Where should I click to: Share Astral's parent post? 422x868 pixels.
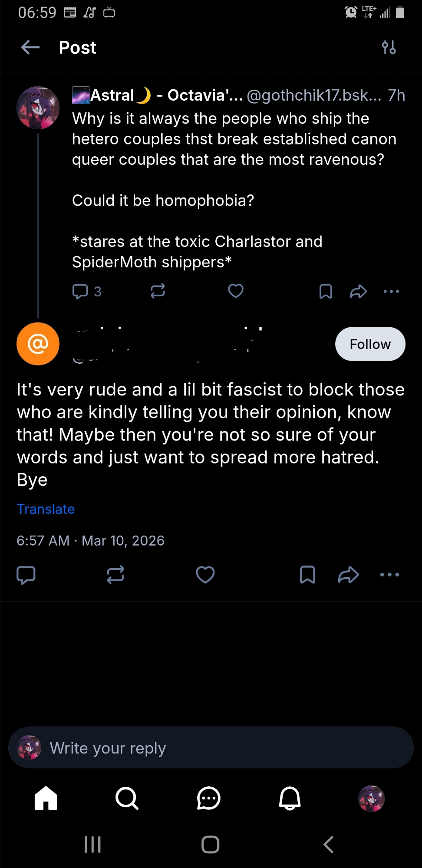[358, 291]
